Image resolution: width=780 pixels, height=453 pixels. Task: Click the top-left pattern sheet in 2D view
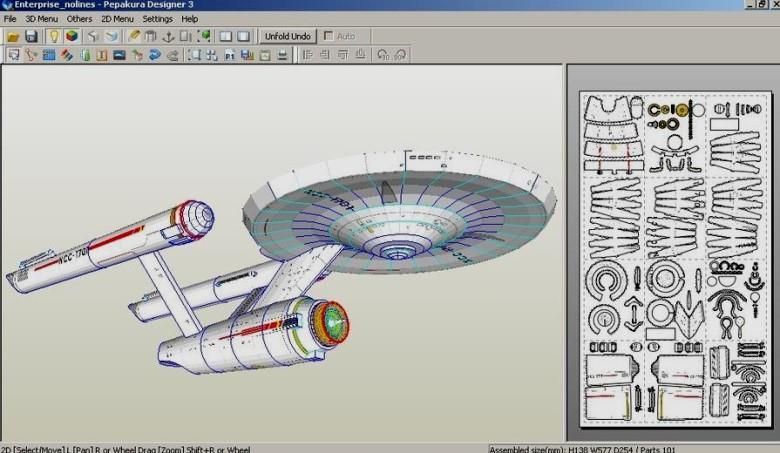point(613,134)
